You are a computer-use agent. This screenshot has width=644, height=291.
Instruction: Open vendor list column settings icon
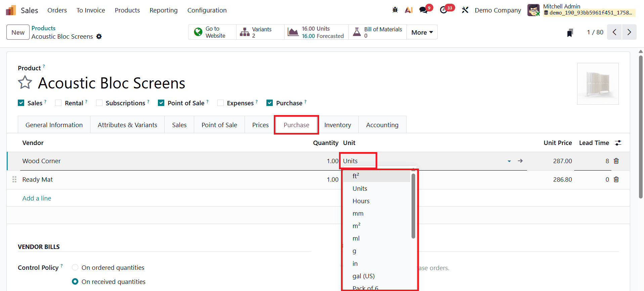(x=618, y=143)
